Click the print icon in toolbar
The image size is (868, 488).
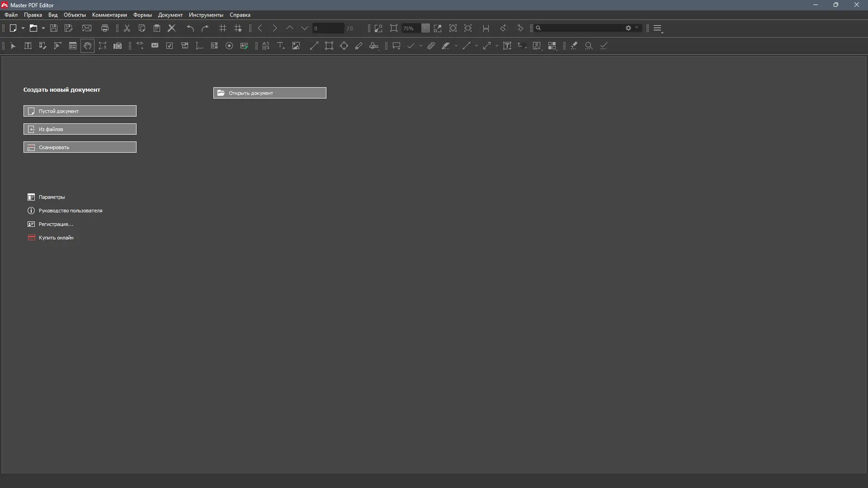click(105, 28)
